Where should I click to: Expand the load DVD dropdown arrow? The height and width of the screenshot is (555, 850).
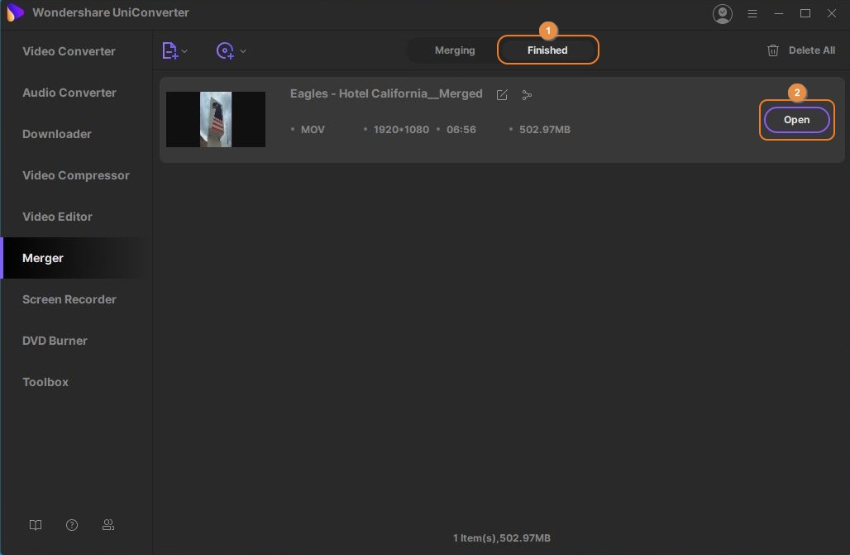[243, 51]
